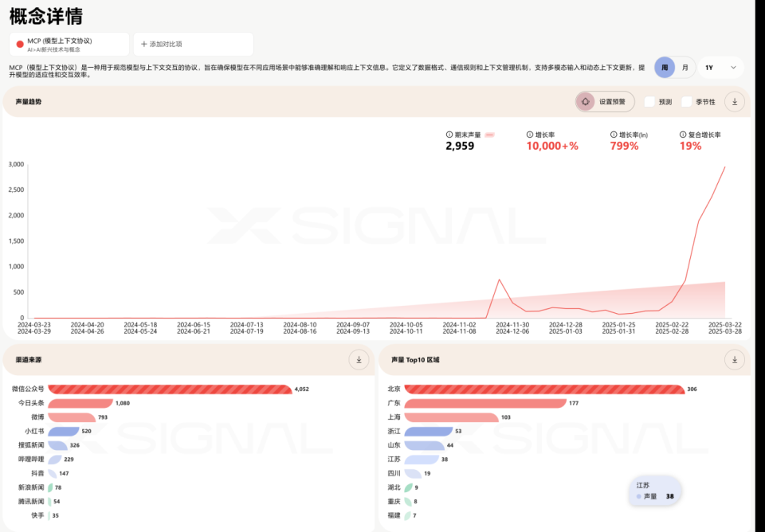
Task: Click the info icon beside 增长率
Action: [530, 135]
